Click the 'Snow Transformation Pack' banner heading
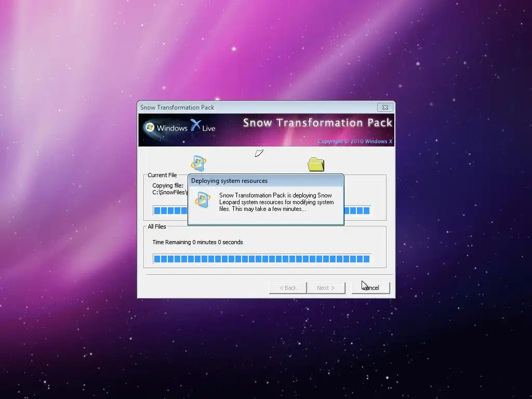 point(317,123)
